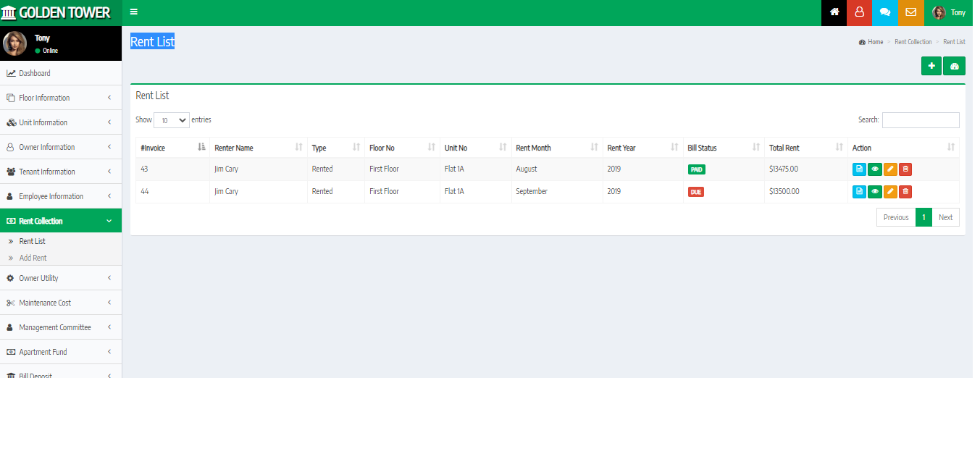Click the orange envelope mail icon
This screenshot has height=467, width=980.
910,12
